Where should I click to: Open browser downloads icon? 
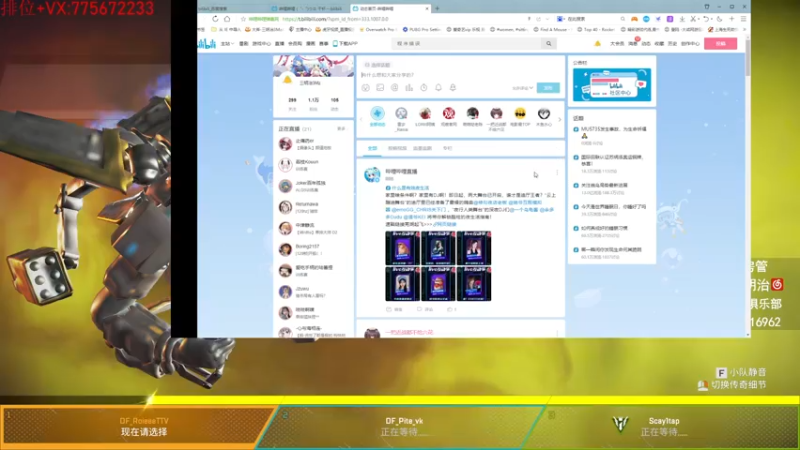point(682,19)
